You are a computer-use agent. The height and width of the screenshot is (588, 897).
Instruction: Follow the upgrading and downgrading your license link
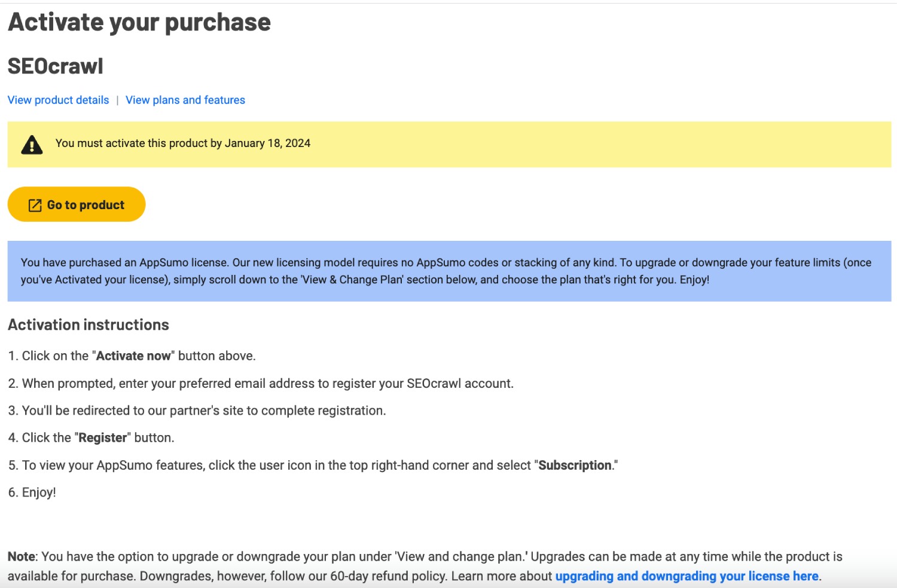687,576
